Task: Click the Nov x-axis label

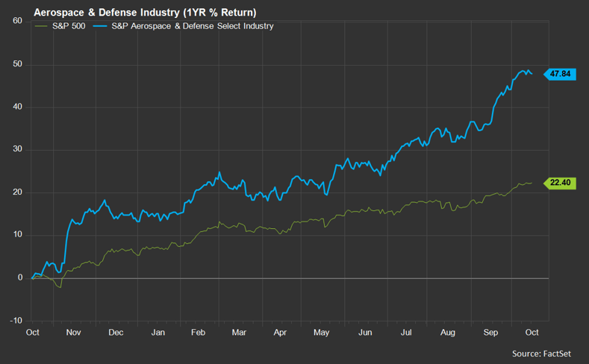Action: click(73, 333)
